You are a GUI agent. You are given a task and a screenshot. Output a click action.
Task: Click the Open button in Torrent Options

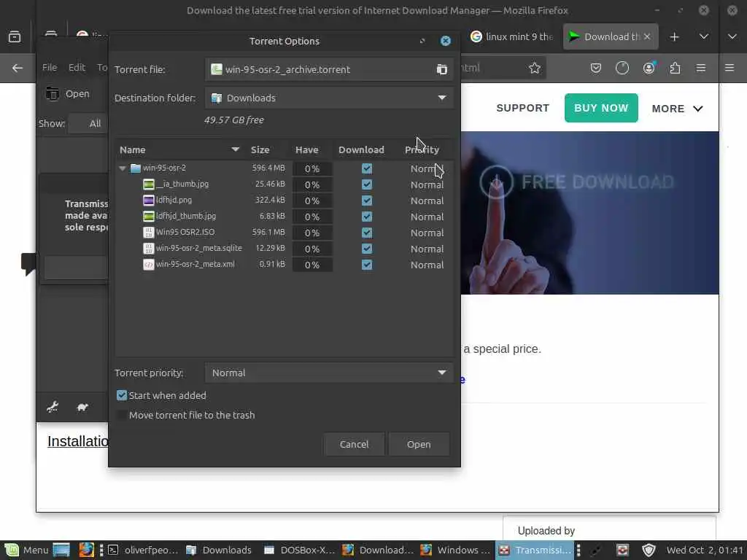419,444
